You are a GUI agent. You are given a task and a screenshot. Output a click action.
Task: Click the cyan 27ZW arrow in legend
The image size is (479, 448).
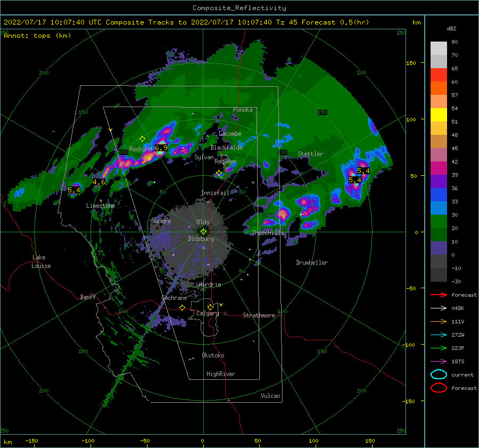click(x=439, y=335)
